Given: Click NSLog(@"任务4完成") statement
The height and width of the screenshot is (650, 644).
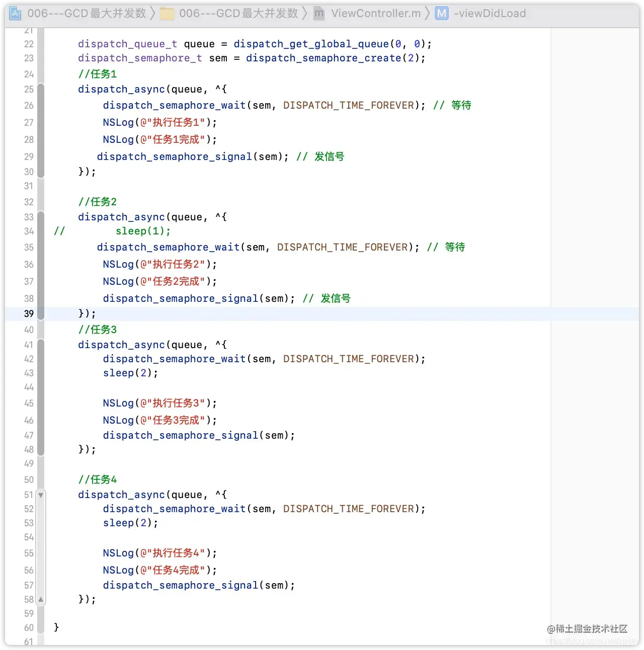Looking at the screenshot, I should click(x=160, y=571).
